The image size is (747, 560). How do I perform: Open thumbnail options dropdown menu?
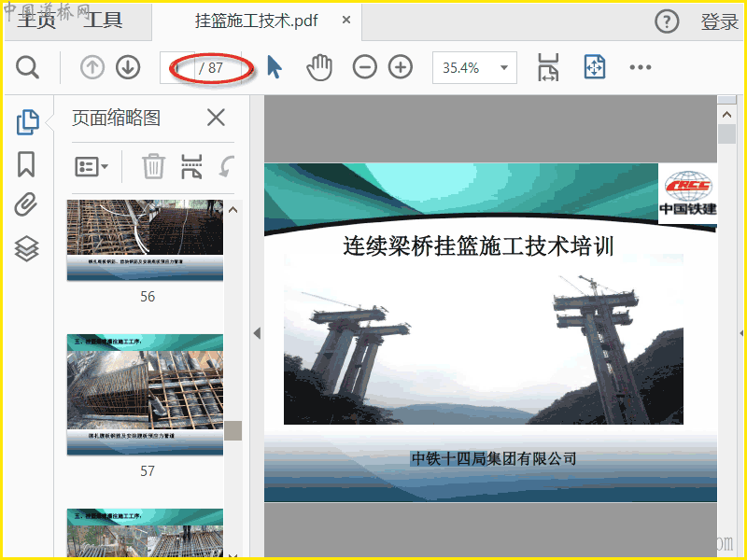coord(92,167)
